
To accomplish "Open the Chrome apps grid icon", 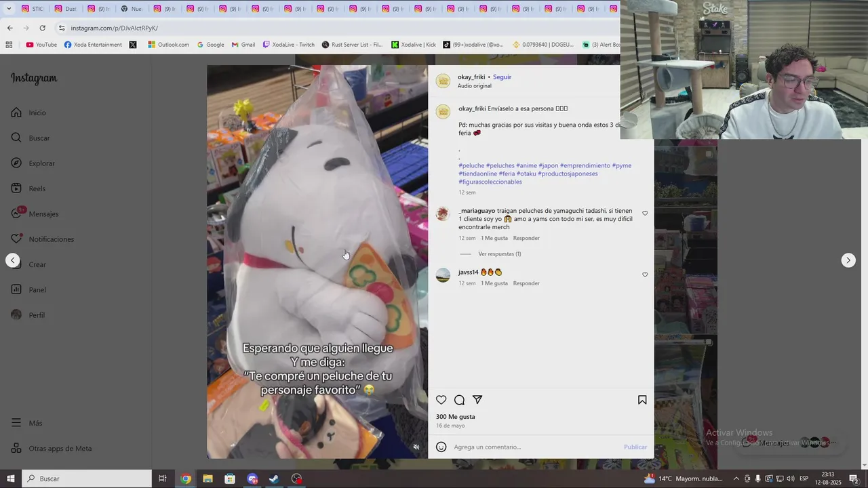I will [x=9, y=45].
